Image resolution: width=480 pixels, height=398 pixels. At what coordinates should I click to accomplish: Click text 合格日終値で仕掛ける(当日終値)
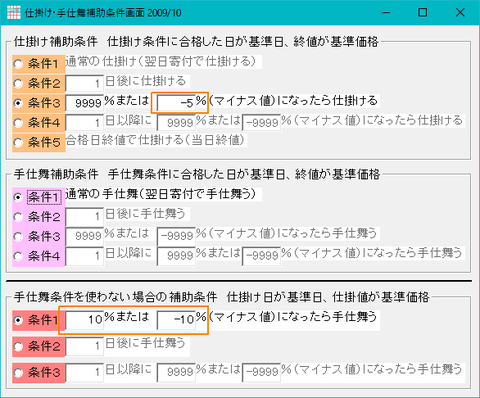coord(155,140)
